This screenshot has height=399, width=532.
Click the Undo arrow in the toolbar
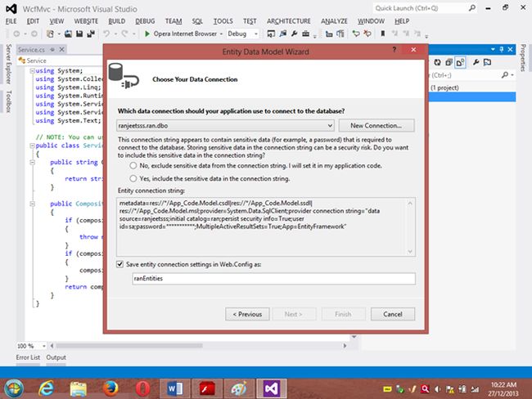click(x=106, y=34)
